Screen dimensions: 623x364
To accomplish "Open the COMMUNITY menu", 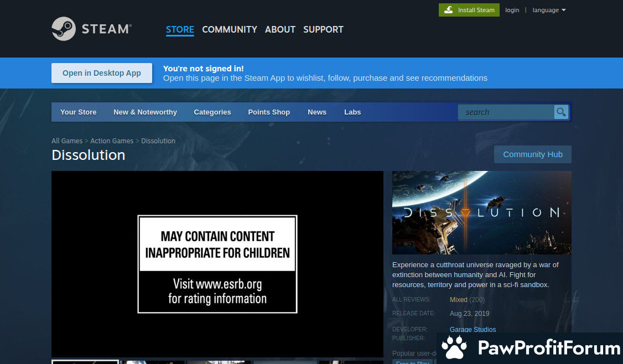I will (x=230, y=29).
